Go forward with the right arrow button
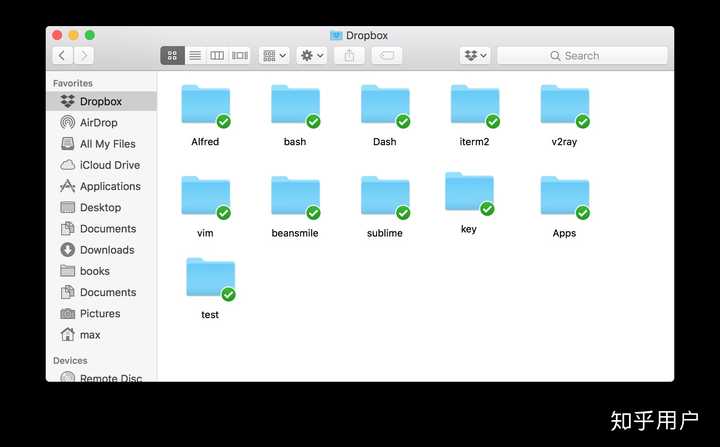Viewport: 720px width, 447px height. (x=84, y=56)
